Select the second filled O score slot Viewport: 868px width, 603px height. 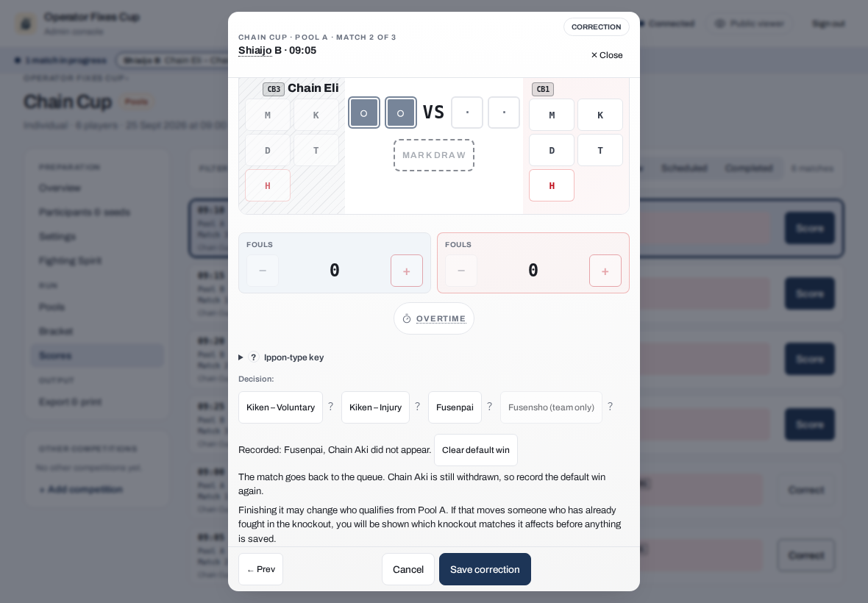(401, 113)
